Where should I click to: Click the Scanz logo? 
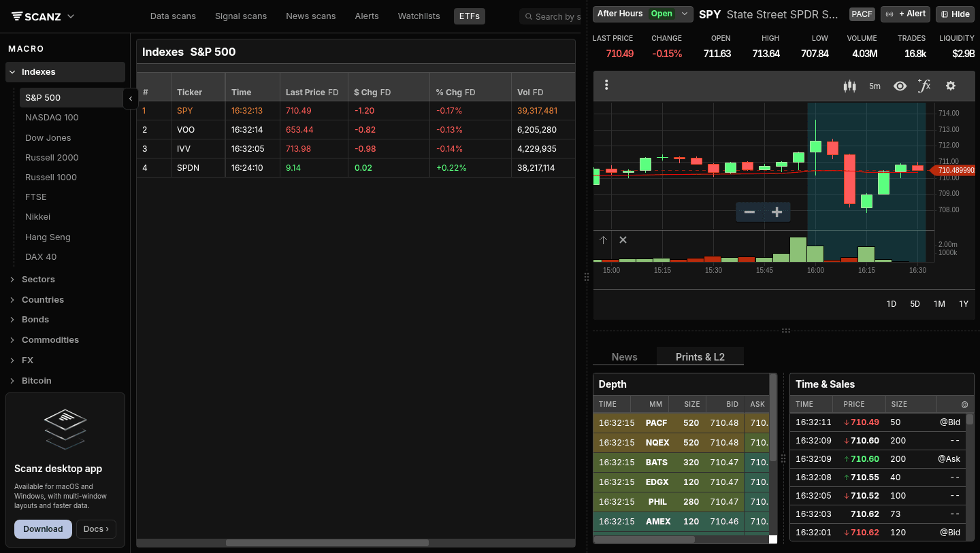(37, 16)
